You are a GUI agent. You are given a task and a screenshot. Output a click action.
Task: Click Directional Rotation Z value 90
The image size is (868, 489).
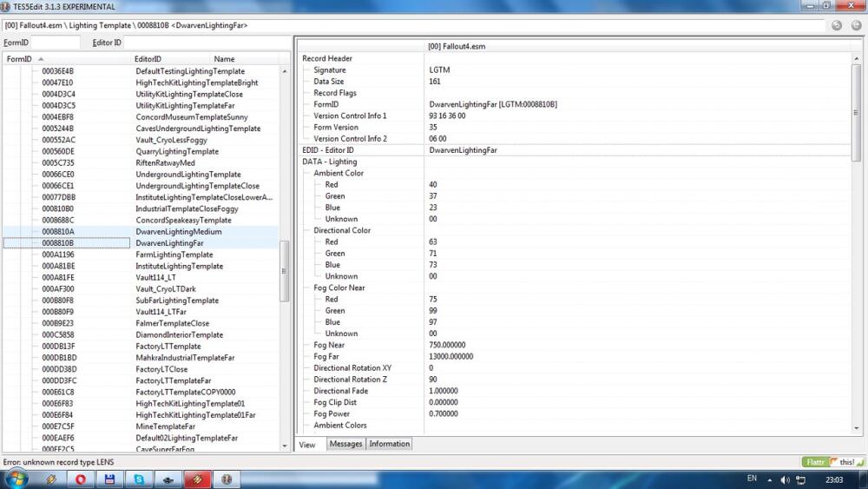coord(433,380)
